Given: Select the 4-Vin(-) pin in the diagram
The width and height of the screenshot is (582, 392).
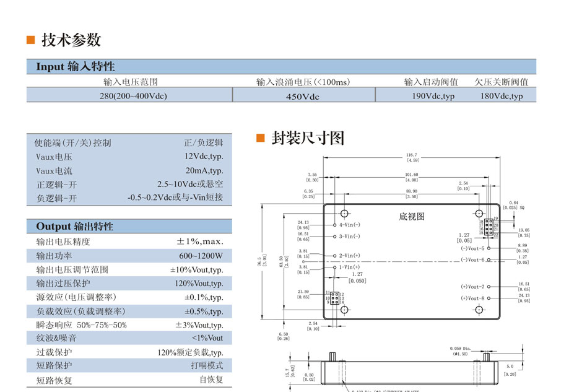Looking at the screenshot, I should [x=335, y=225].
